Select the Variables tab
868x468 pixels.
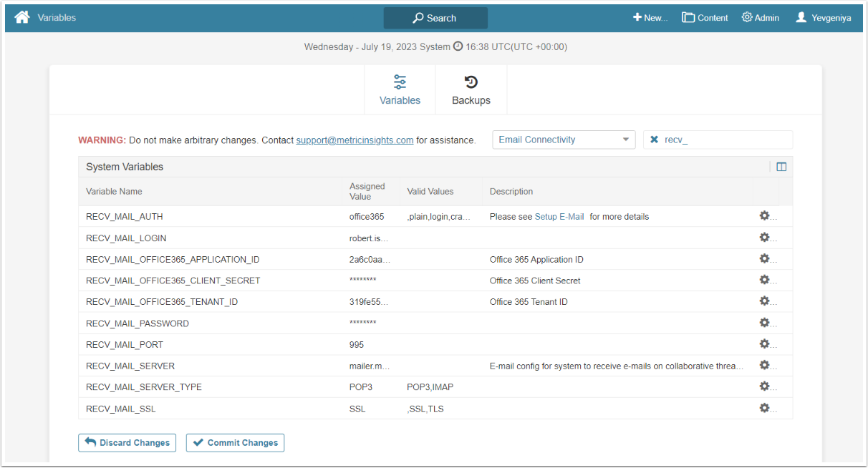400,90
